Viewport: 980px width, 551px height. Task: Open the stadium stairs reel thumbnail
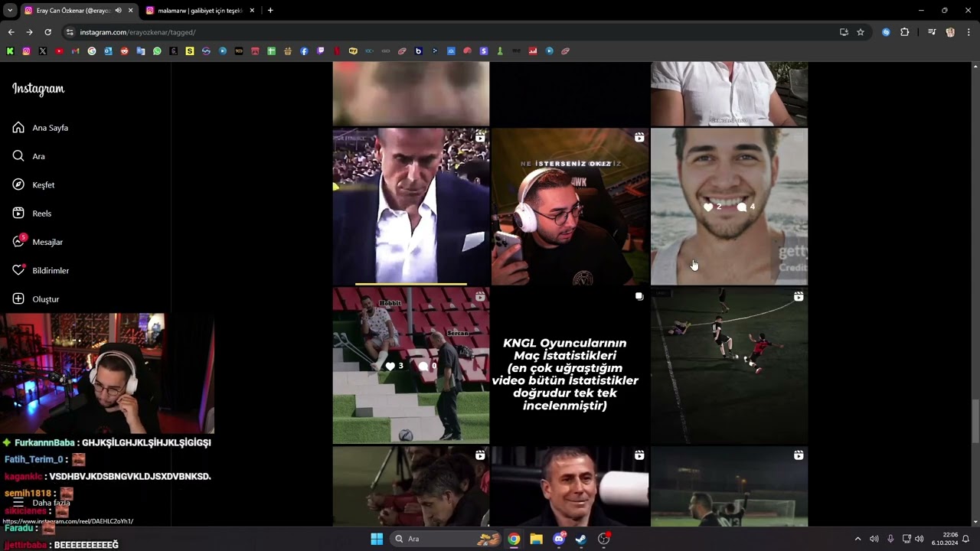(x=411, y=366)
